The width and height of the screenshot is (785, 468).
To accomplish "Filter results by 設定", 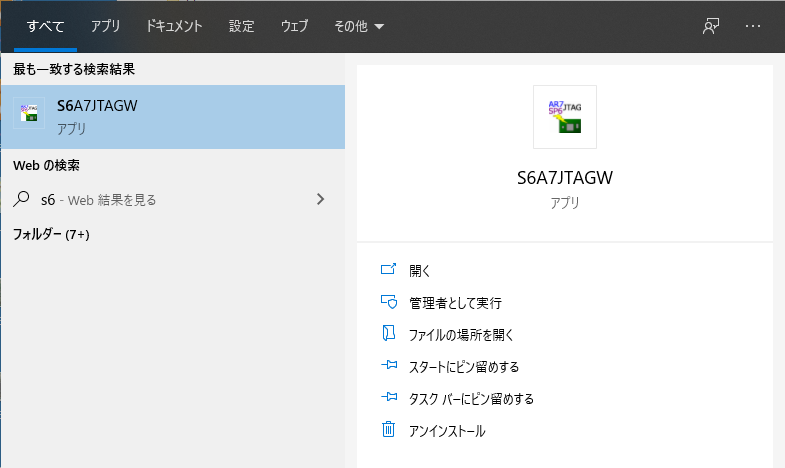I will (x=241, y=27).
